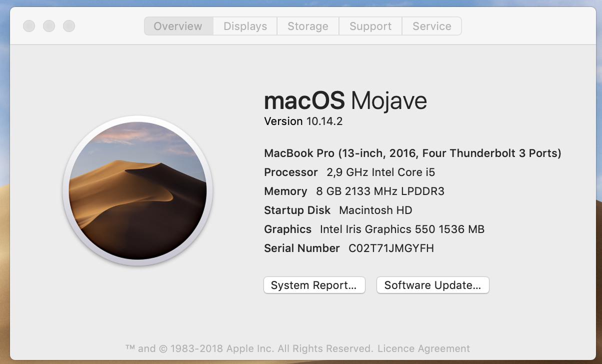Viewport: 602px width, 364px height.
Task: Click the Startup Disk entry Macintosh HD
Action: [337, 210]
